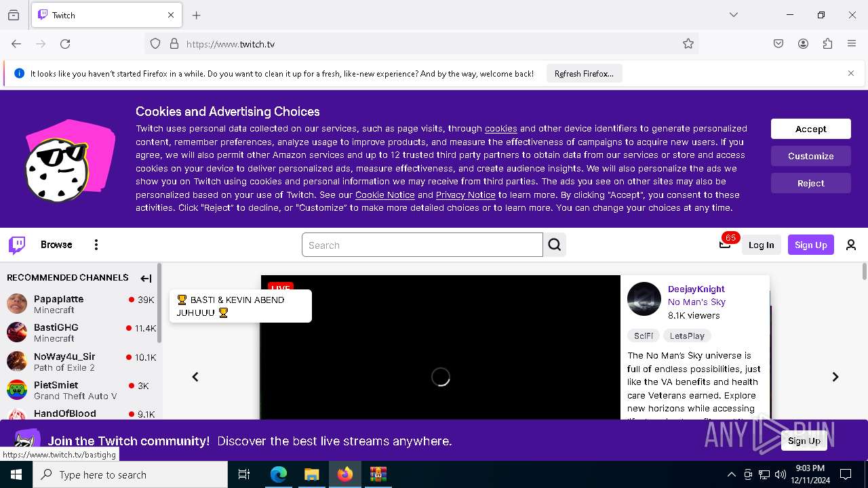Open the No Man's Sky category link
Image resolution: width=868 pixels, height=488 pixels.
pos(696,302)
